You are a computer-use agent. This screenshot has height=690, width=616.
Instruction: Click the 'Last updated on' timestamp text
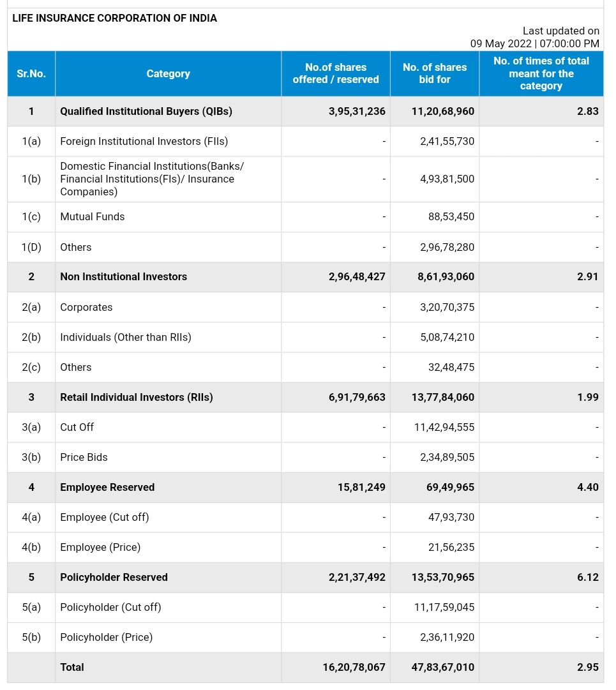561,31
